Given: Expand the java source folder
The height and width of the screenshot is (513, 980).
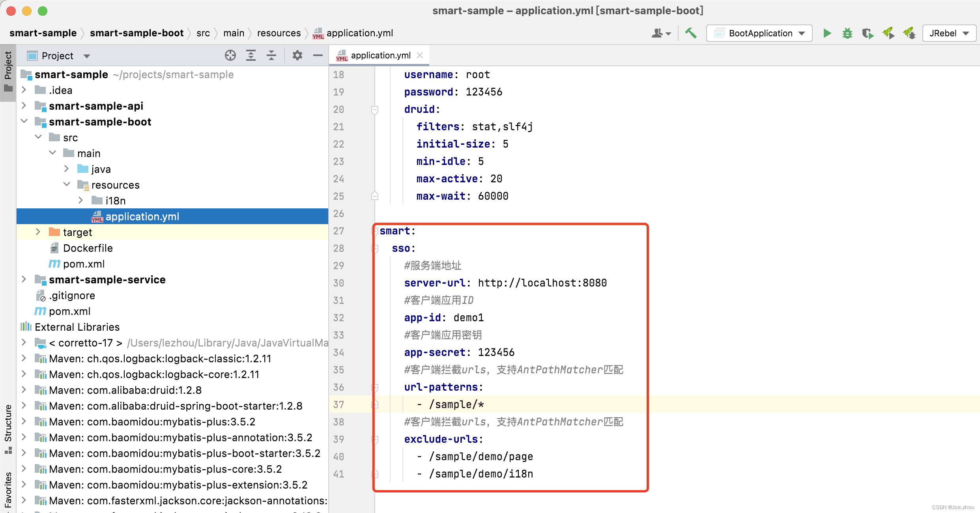Looking at the screenshot, I should tap(66, 169).
